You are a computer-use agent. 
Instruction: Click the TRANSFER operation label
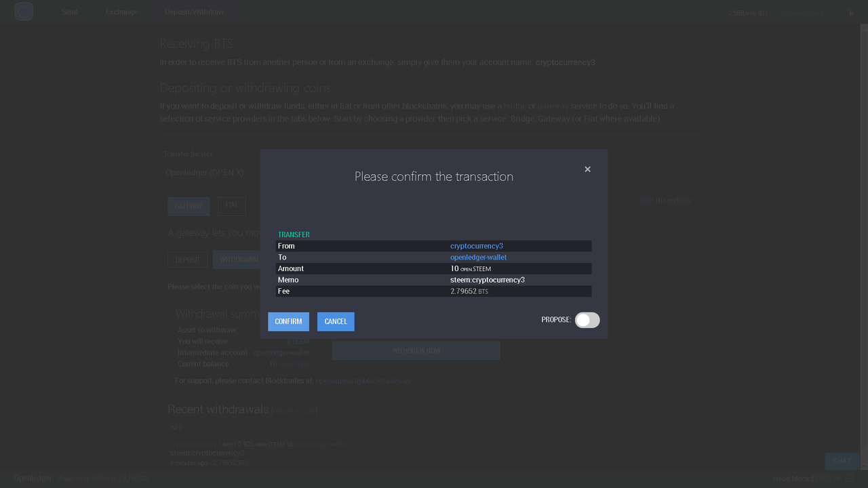point(294,235)
